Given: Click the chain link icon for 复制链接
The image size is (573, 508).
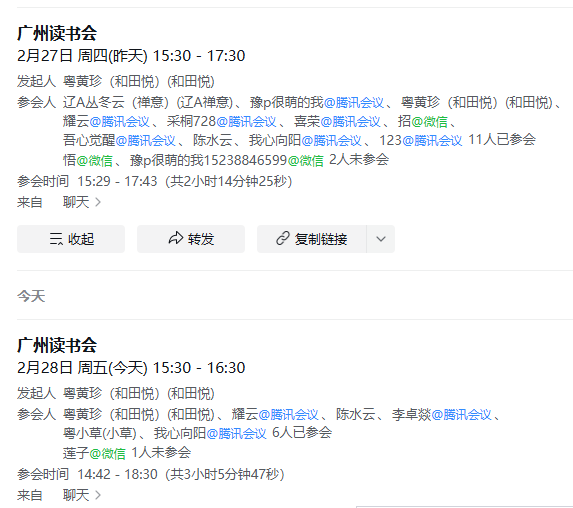Looking at the screenshot, I should coord(283,238).
